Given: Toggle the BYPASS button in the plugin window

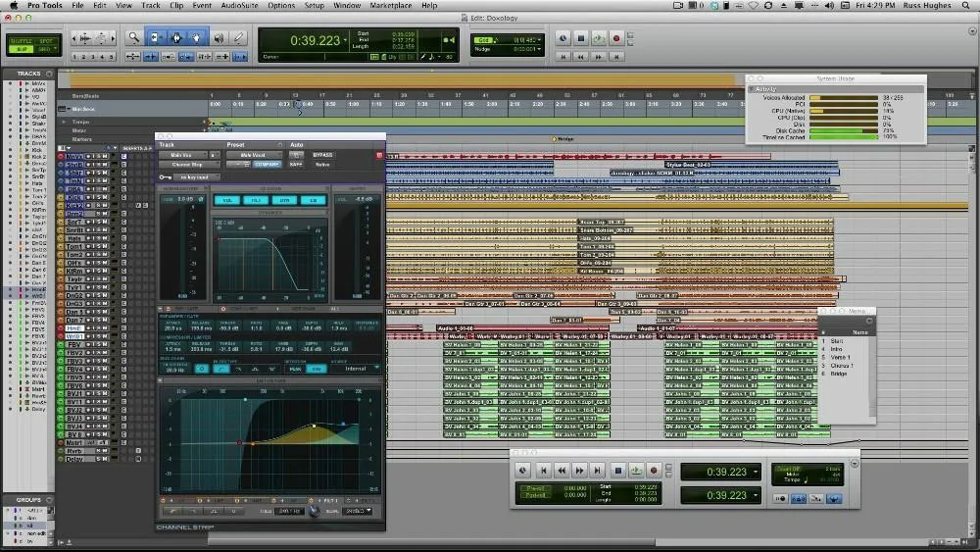Looking at the screenshot, I should [322, 155].
